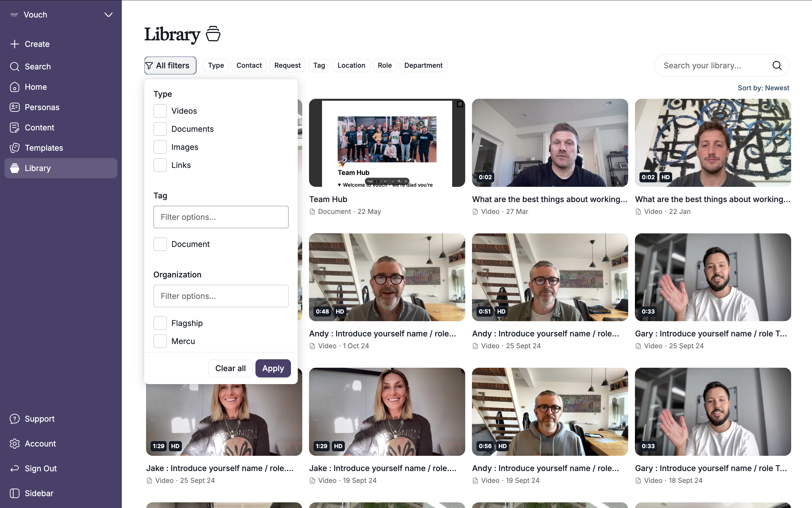This screenshot has height=508, width=812.
Task: Click the Library icon in sidebar
Action: click(14, 168)
